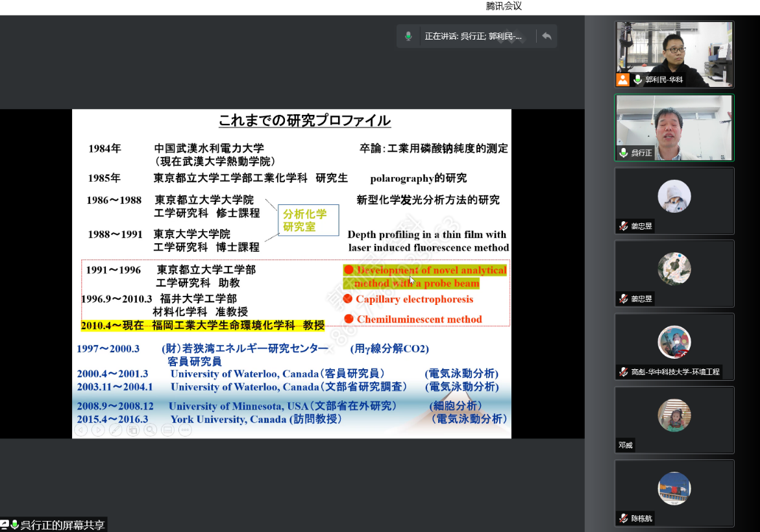Open more options ellipsis in slideshow toolbar
The height and width of the screenshot is (532, 760).
(185, 429)
